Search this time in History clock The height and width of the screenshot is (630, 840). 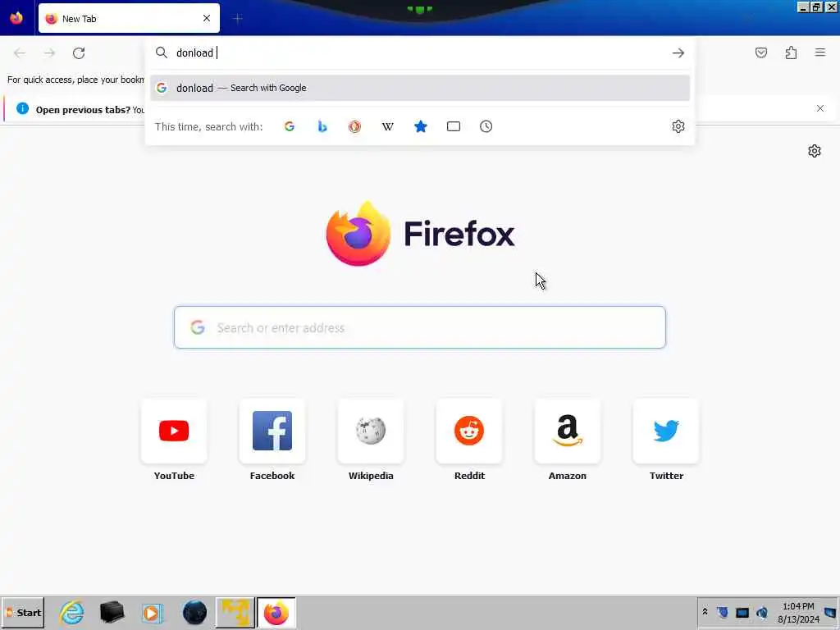point(486,126)
